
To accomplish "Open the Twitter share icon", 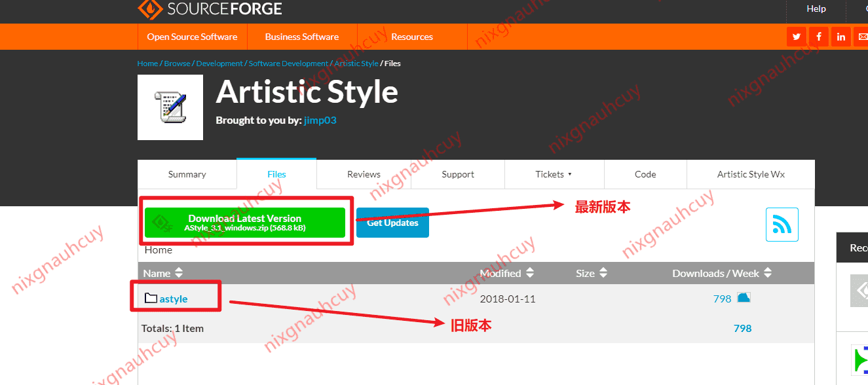I will [797, 37].
